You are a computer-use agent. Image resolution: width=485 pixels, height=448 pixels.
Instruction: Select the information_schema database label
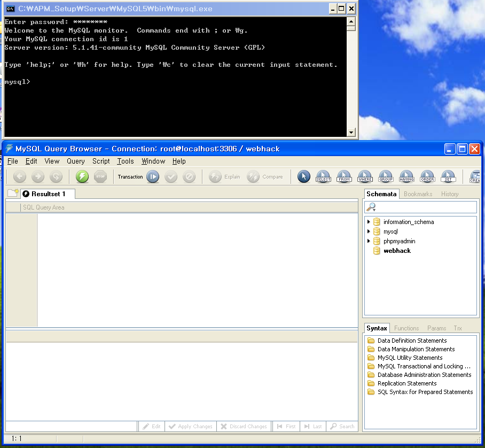[x=408, y=222]
